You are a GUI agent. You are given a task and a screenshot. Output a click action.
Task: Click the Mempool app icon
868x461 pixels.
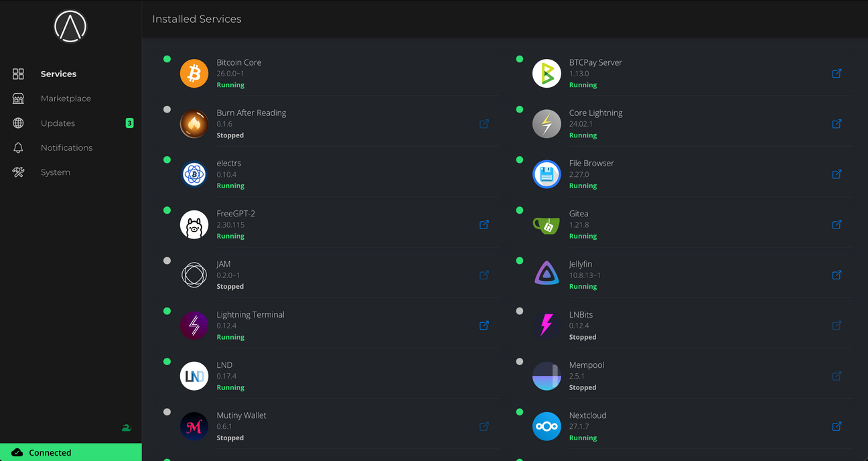click(547, 376)
